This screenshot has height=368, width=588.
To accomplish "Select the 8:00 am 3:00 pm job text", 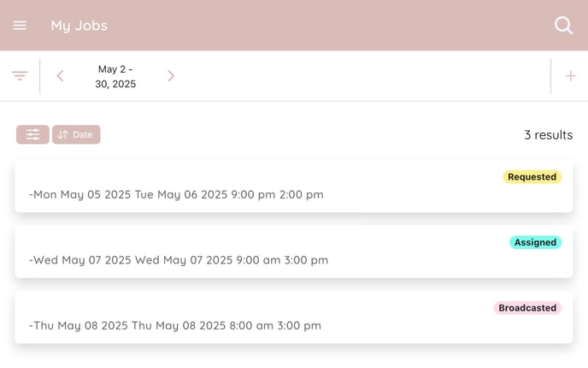I will pos(275,325).
